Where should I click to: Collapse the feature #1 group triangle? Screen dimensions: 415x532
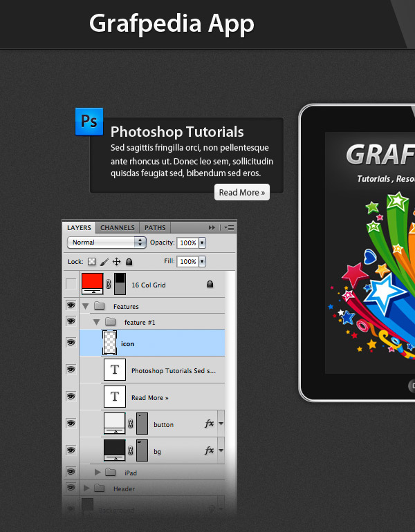coord(97,322)
